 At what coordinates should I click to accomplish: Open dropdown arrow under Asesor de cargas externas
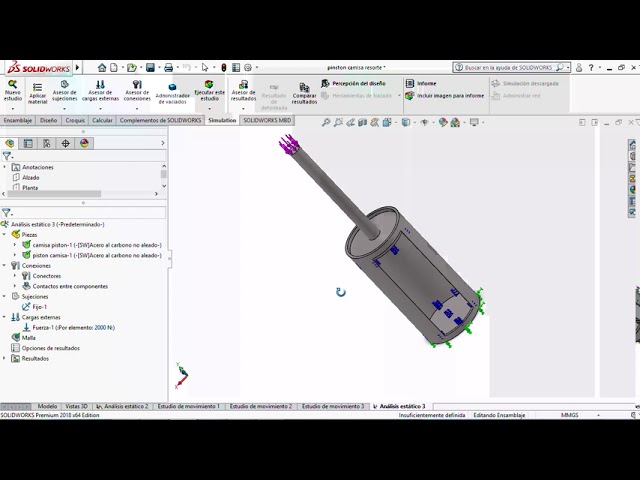[100, 109]
